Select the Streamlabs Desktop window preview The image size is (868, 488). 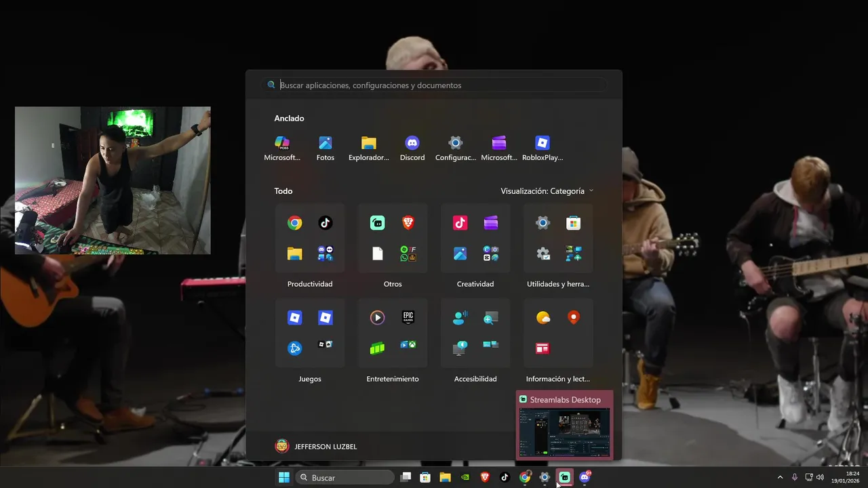pyautogui.click(x=565, y=426)
